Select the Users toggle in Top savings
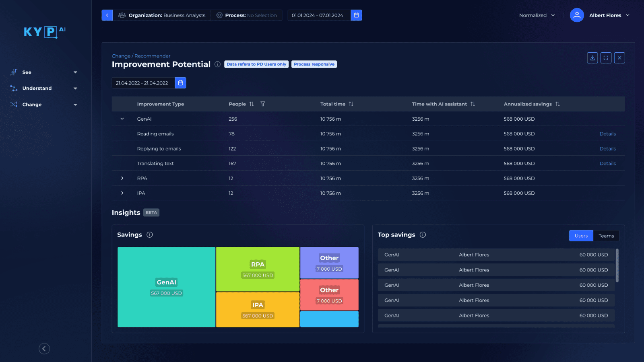 [x=581, y=236]
